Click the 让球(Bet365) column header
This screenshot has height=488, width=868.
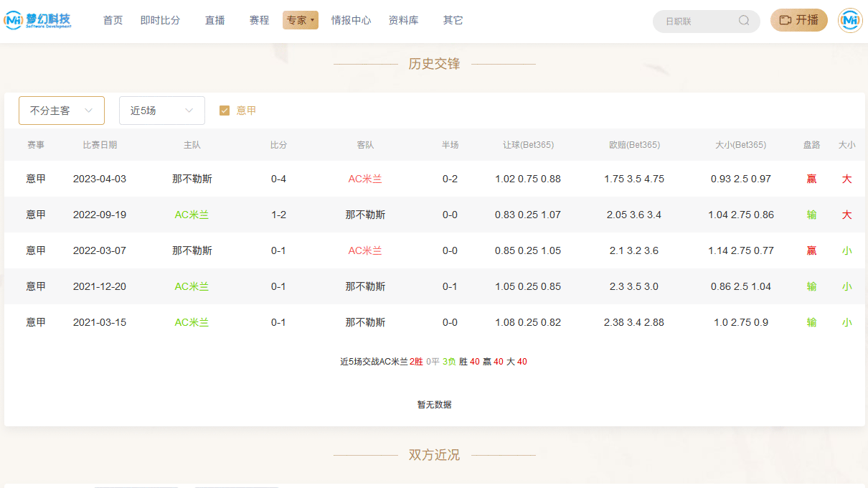(x=528, y=145)
